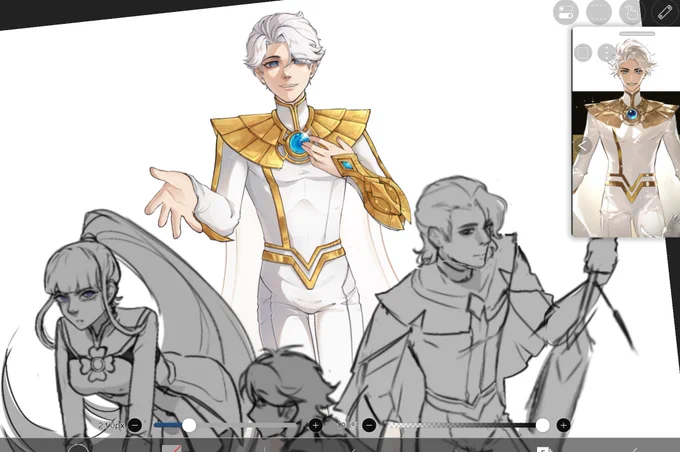Open the three-dot menu in reference window
The height and width of the screenshot is (452, 680).
(x=606, y=52)
